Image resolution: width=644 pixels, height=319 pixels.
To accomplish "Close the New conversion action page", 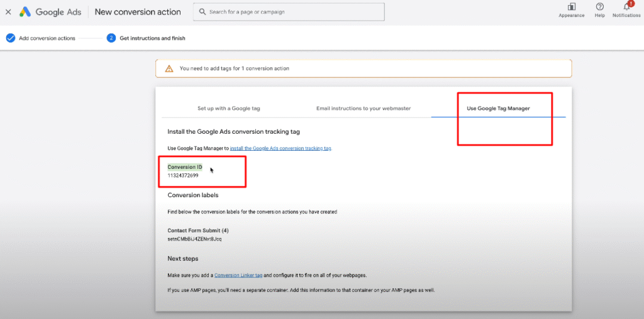I will click(8, 12).
